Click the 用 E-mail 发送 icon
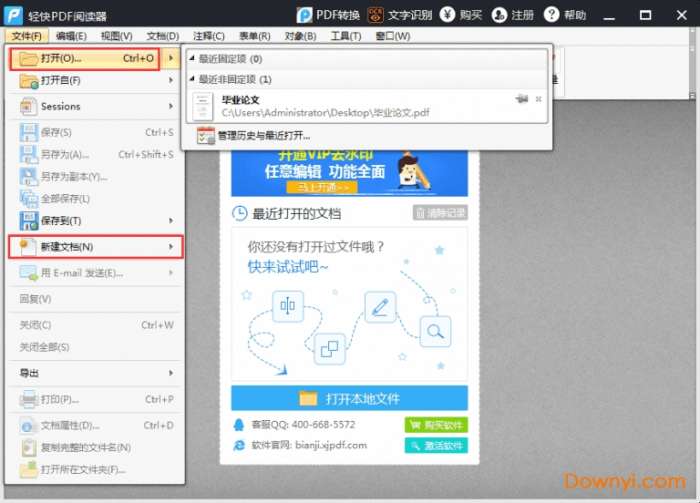 (x=29, y=273)
